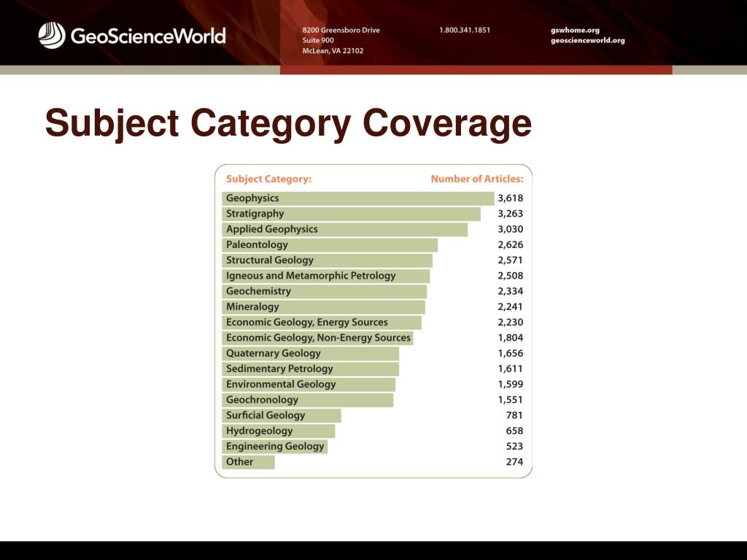The width and height of the screenshot is (747, 560).
Task: Click the value 1,551
Action: coord(510,400)
